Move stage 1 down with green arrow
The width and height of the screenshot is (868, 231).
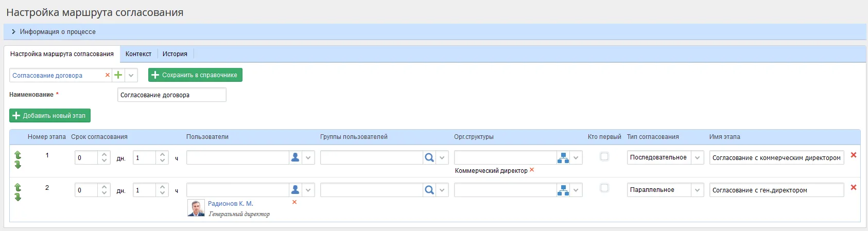pos(18,165)
